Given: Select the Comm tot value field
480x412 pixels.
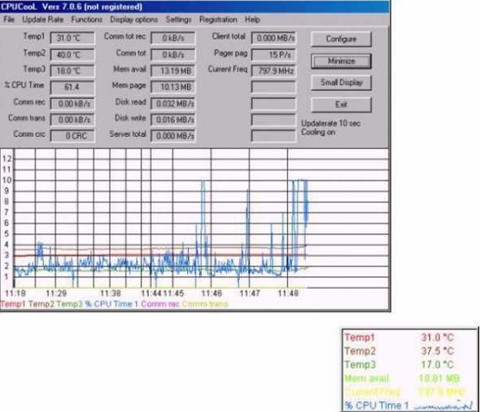Looking at the screenshot, I should pyautogui.click(x=173, y=55).
